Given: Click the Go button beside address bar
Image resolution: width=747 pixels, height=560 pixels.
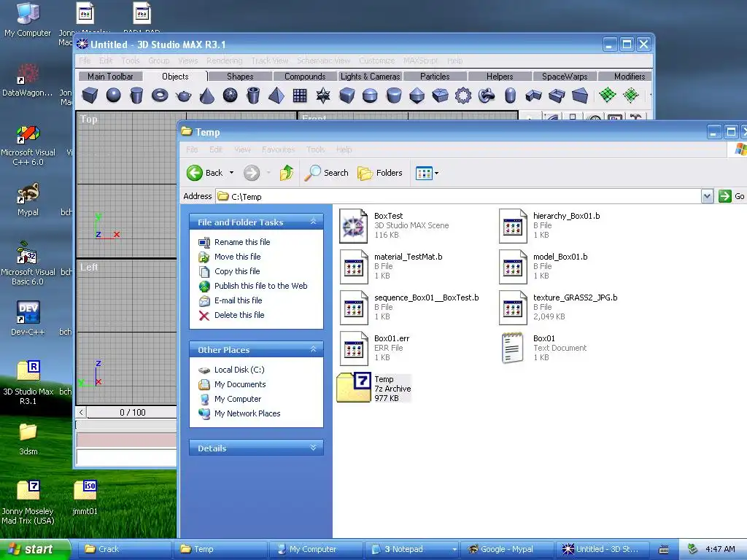Looking at the screenshot, I should 732,195.
